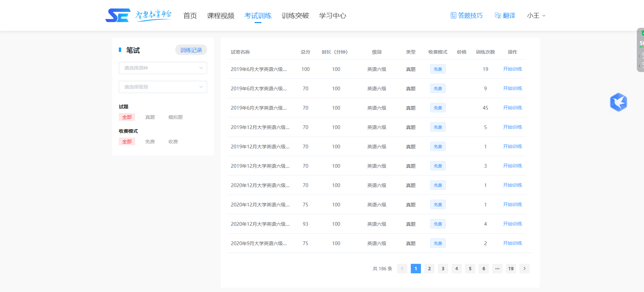The image size is (644, 292).
Task: Jump to last page 19
Action: pos(511,269)
